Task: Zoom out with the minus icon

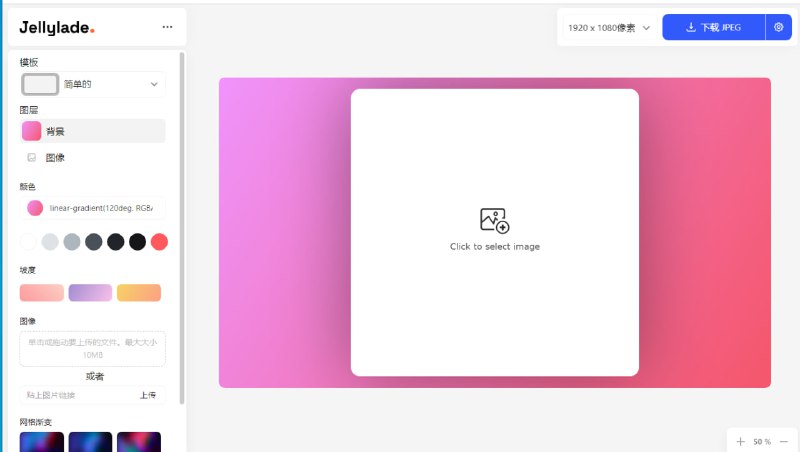Action: pyautogui.click(x=784, y=441)
